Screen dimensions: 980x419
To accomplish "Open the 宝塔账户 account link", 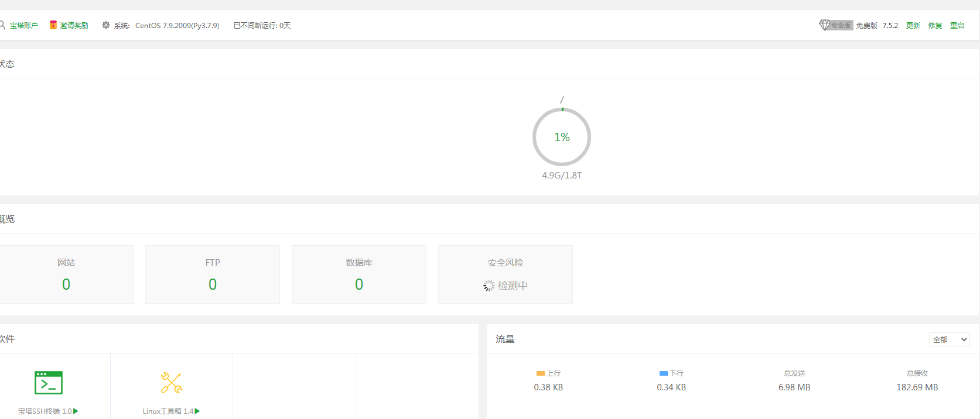I will pyautogui.click(x=24, y=26).
